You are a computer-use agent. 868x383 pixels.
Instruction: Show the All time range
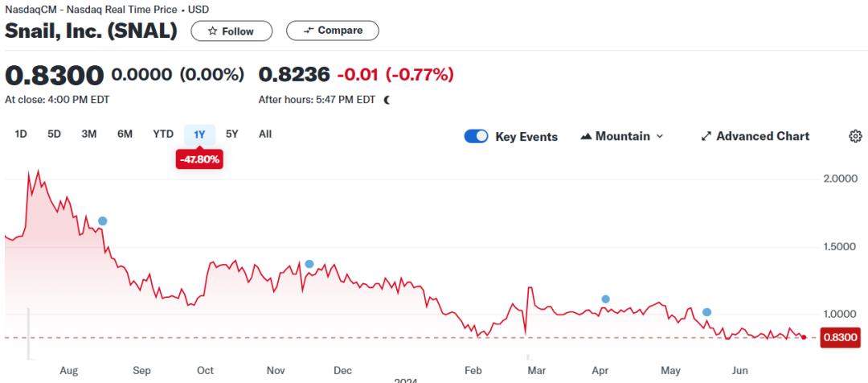coord(265,134)
